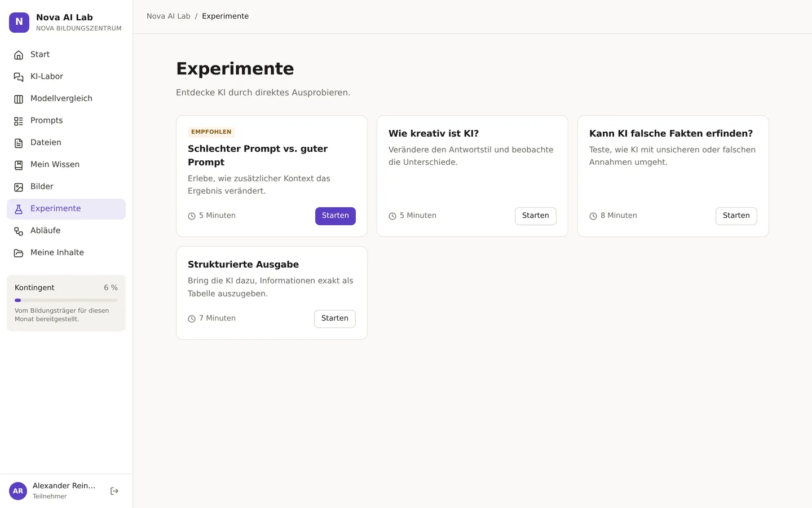Click the Experimente breadcrumb text

(x=226, y=16)
